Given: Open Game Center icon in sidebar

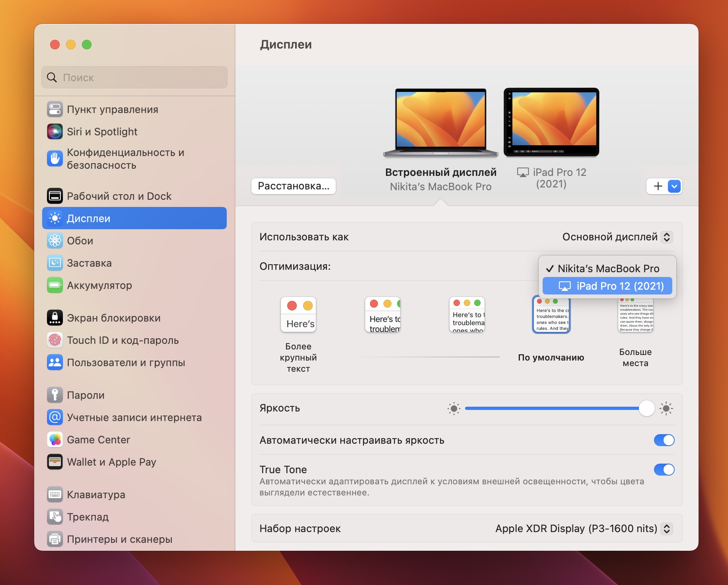Looking at the screenshot, I should pos(55,440).
